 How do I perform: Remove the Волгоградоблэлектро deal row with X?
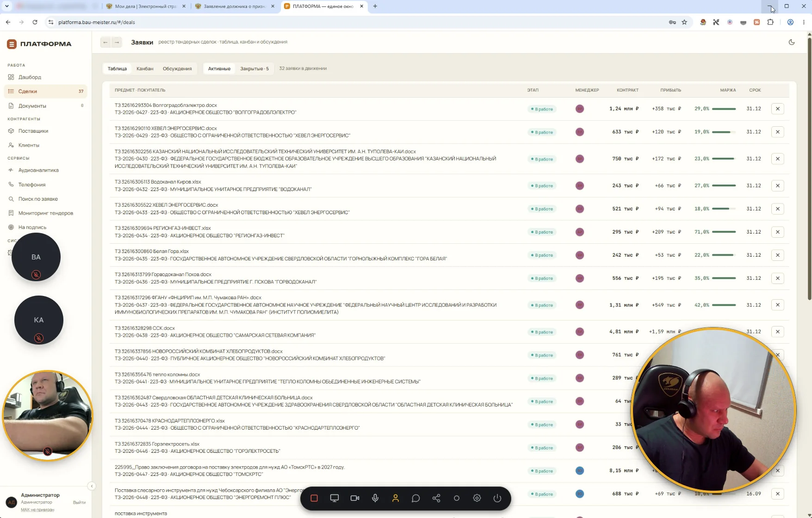[778, 109]
